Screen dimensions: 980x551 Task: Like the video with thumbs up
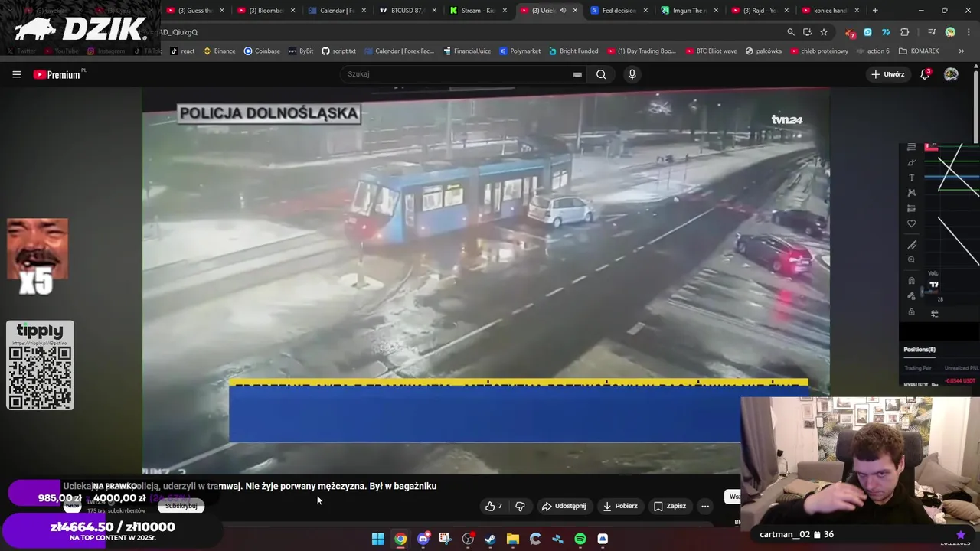494,506
